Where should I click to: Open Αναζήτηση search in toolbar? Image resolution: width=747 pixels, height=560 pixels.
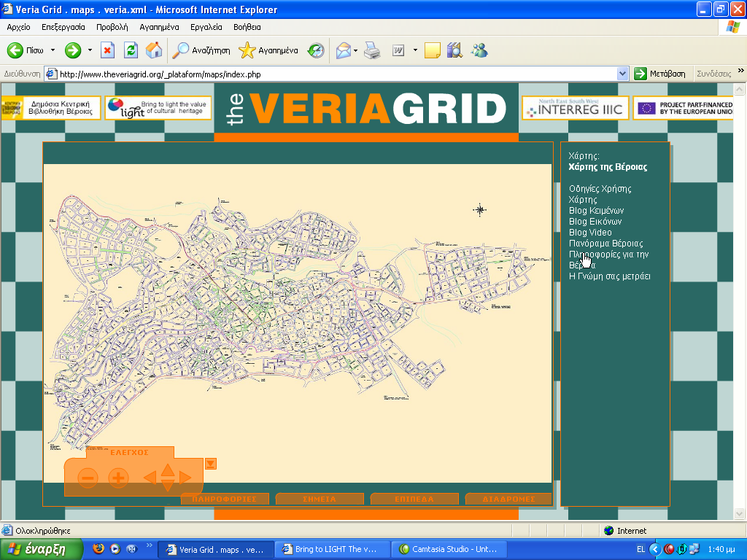click(x=201, y=50)
